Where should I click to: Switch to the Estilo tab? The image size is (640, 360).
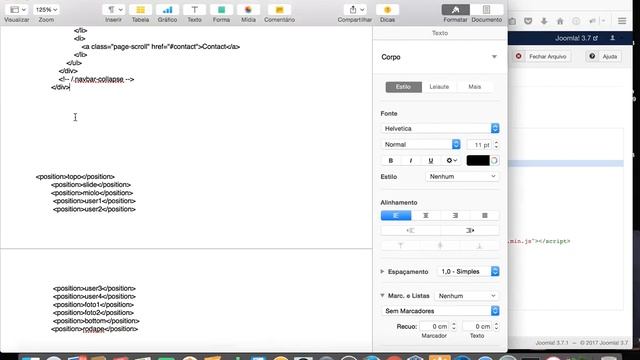coord(403,87)
